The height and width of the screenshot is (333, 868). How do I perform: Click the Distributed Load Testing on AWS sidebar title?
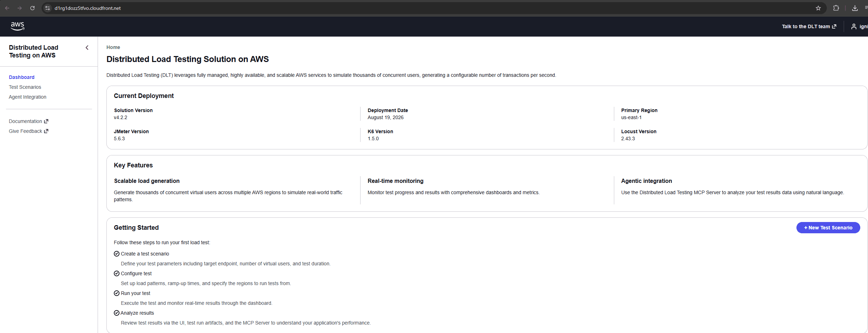click(x=33, y=51)
